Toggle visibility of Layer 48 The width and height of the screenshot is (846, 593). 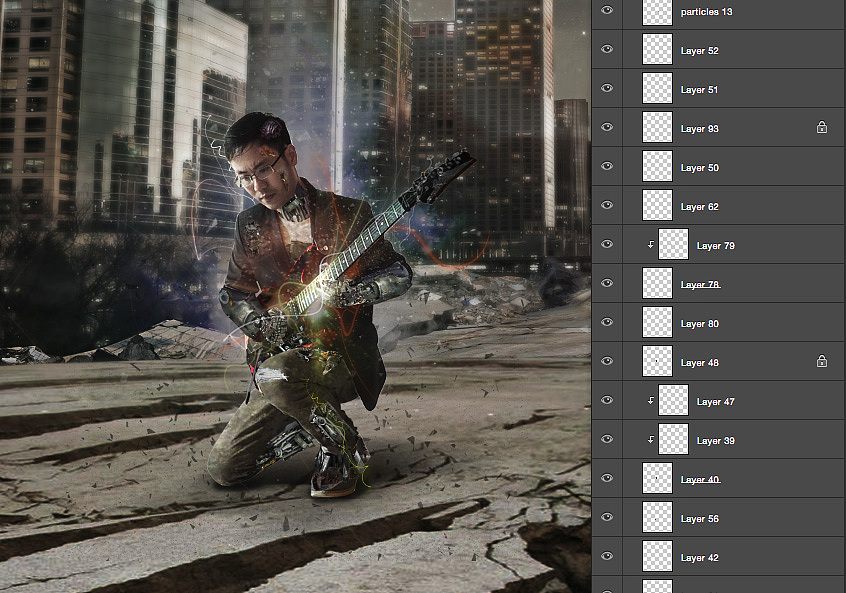click(x=607, y=361)
